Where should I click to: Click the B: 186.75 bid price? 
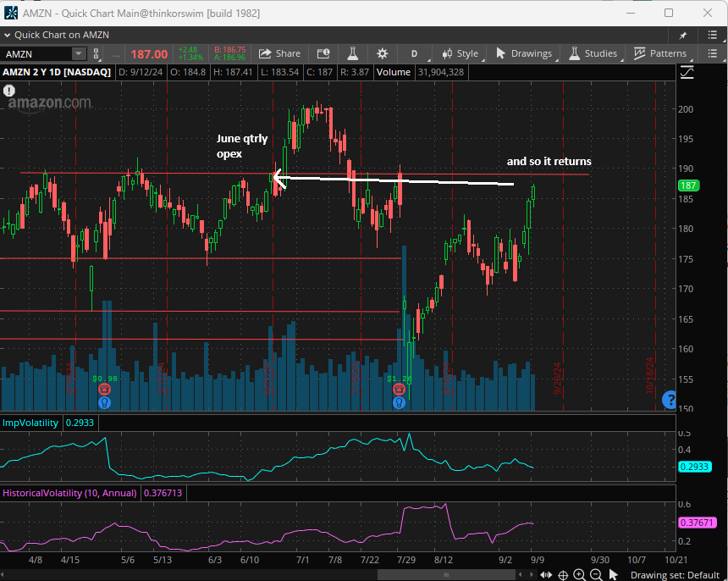(229, 50)
